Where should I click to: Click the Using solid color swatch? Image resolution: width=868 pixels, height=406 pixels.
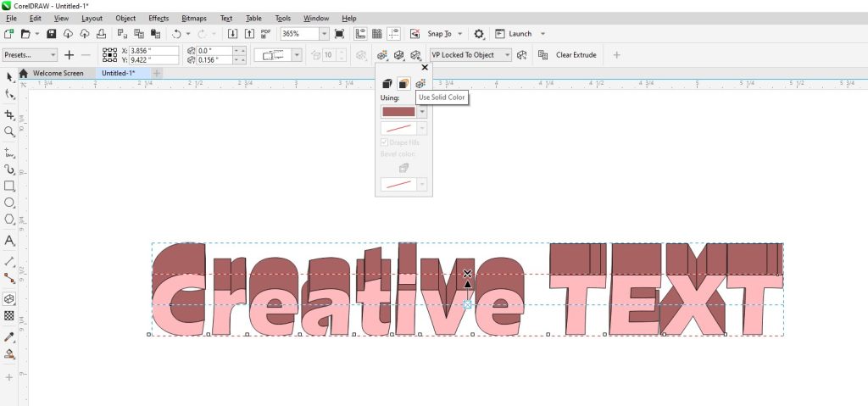pos(399,112)
